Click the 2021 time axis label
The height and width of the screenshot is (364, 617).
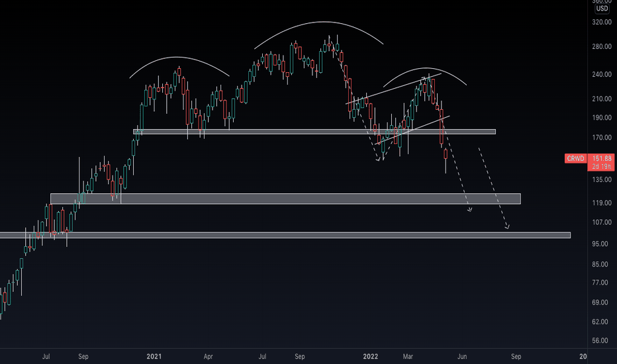pos(154,357)
